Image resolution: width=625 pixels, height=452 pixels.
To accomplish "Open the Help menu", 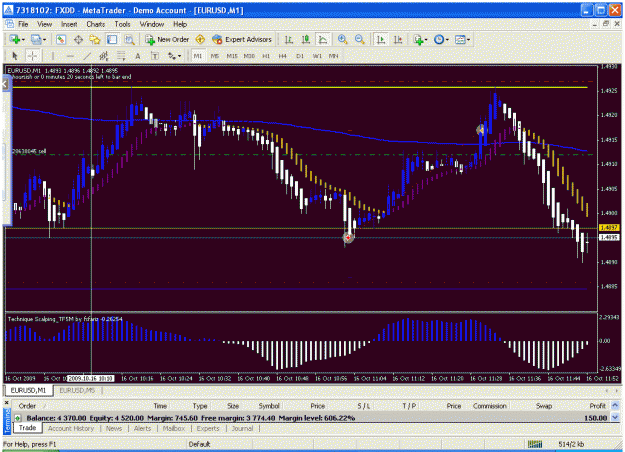I will [x=180, y=24].
